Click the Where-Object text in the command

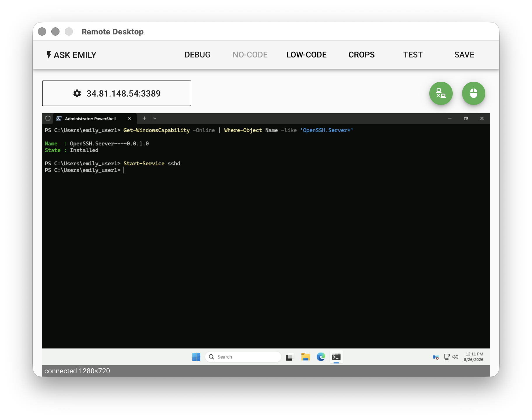point(243,130)
